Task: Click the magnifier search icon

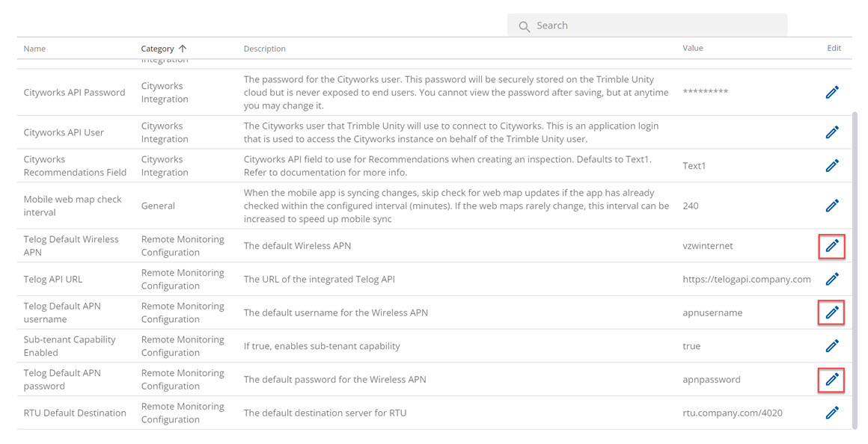Action: click(524, 26)
